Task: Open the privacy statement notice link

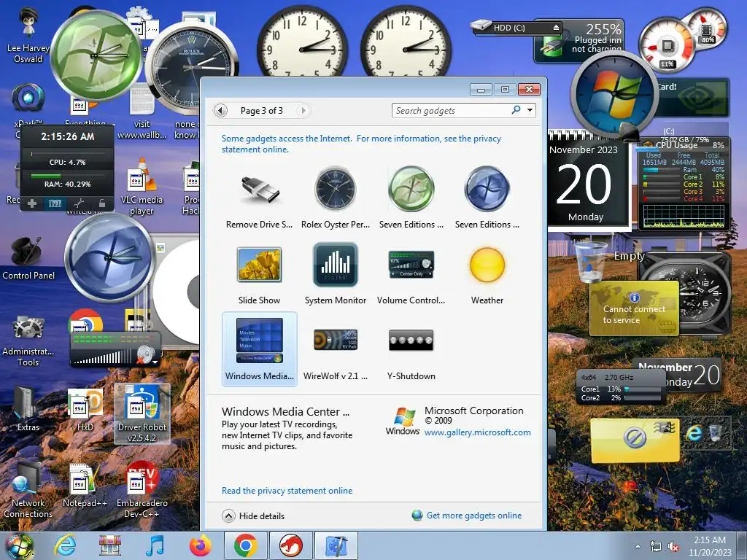Action: [x=361, y=144]
